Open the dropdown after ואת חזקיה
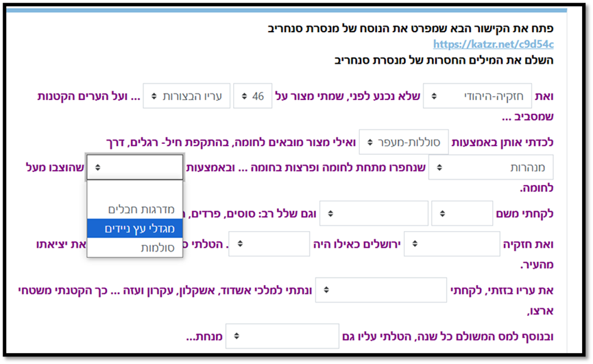Viewport: 593px width, 364px height. pos(452,244)
